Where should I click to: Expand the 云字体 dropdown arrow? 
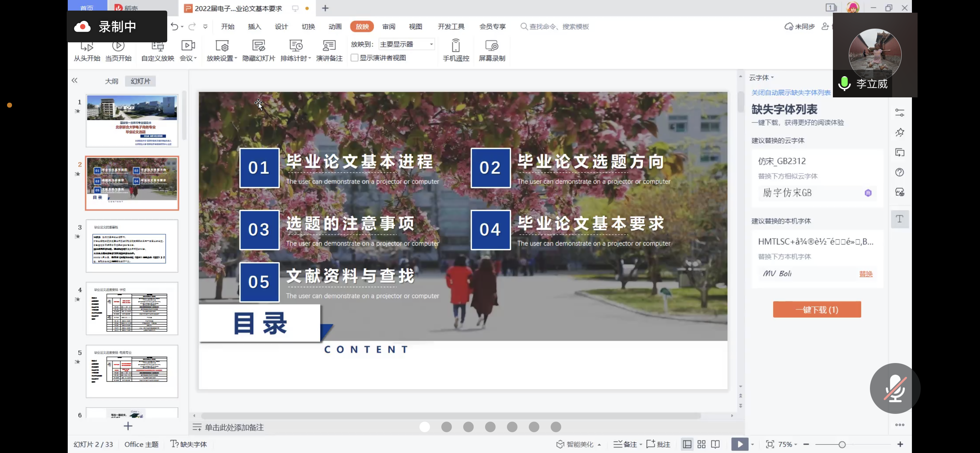pos(772,78)
